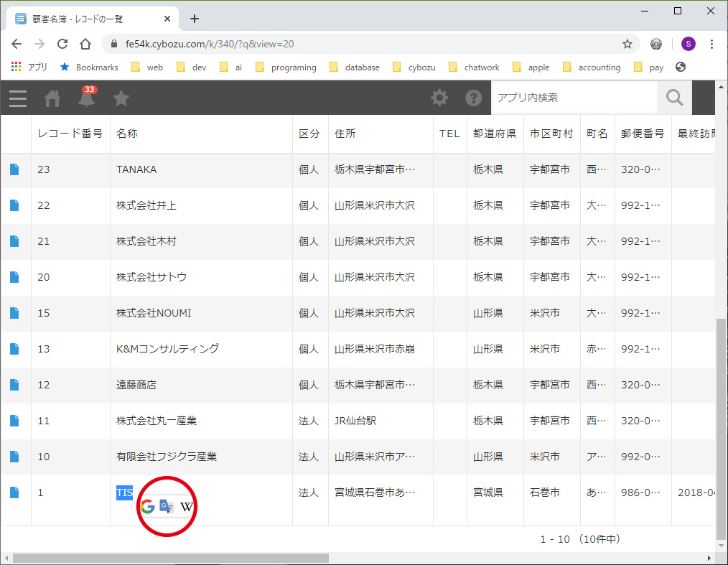Open the Chrome apps shortcut
This screenshot has width=728, height=565.
[29, 67]
